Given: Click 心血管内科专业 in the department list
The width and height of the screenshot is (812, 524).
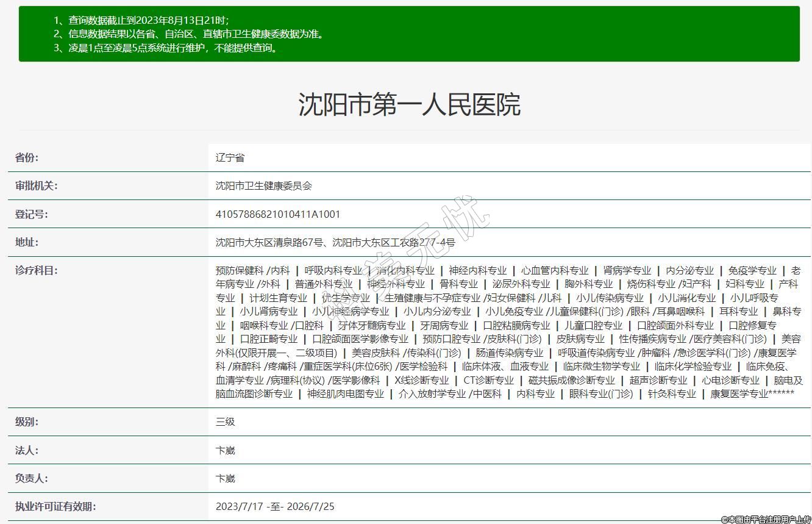Looking at the screenshot, I should click(x=555, y=270).
